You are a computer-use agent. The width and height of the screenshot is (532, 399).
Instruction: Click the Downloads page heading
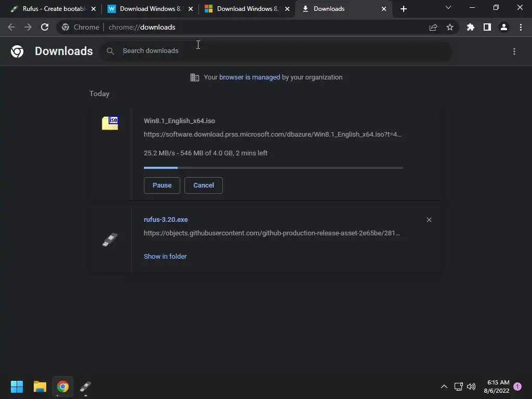pyautogui.click(x=64, y=51)
